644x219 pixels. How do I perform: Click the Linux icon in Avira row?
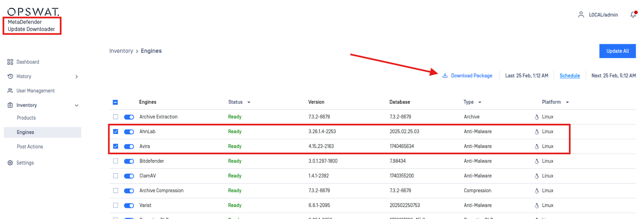[537, 146]
